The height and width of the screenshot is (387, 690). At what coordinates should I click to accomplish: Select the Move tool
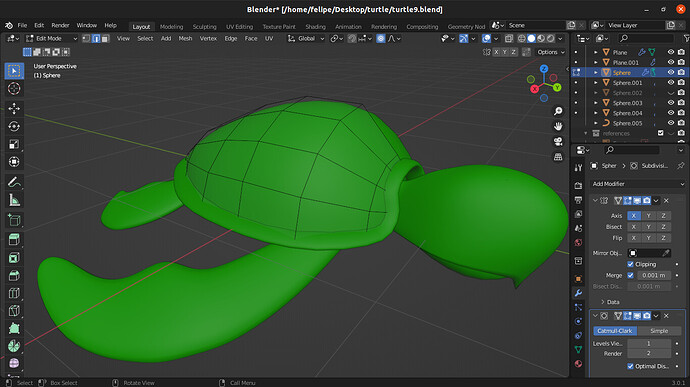(x=14, y=108)
